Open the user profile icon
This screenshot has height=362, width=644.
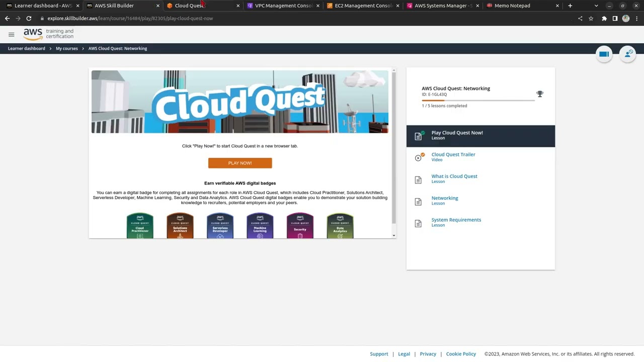628,54
